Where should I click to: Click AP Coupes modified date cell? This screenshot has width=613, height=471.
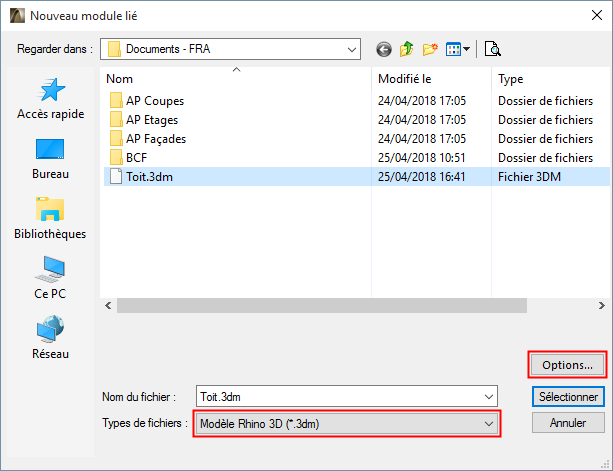(x=421, y=101)
